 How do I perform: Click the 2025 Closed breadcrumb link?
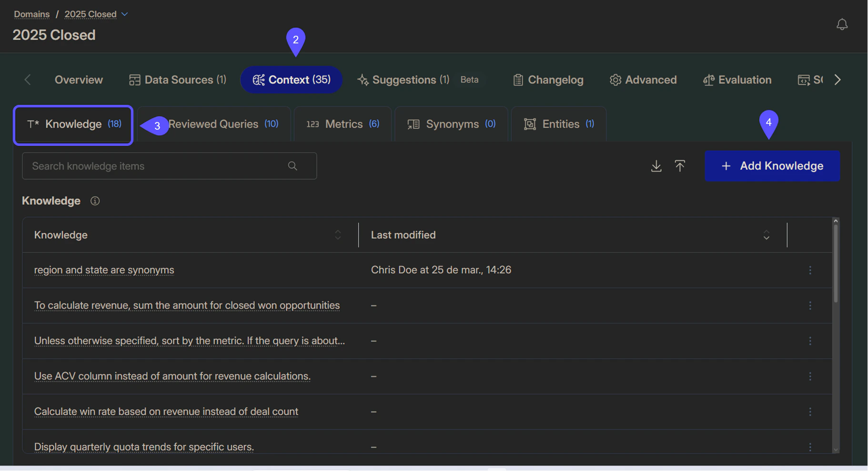pyautogui.click(x=91, y=14)
